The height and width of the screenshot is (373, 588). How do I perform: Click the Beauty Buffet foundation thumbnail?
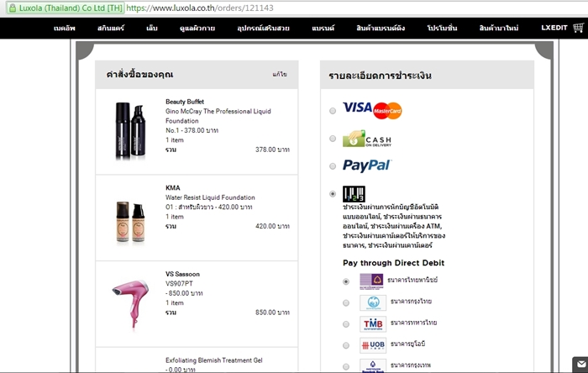(130, 130)
